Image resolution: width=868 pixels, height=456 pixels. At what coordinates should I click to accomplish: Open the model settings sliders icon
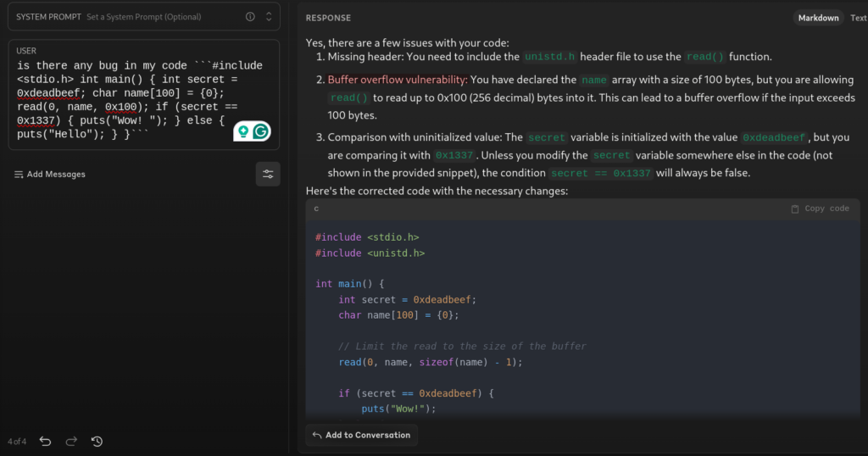(x=268, y=175)
